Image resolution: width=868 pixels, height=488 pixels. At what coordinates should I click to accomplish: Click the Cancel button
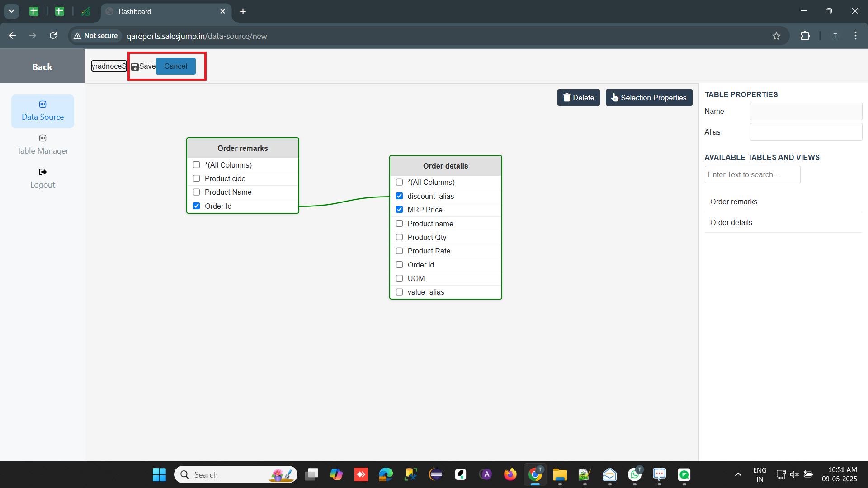click(x=175, y=66)
